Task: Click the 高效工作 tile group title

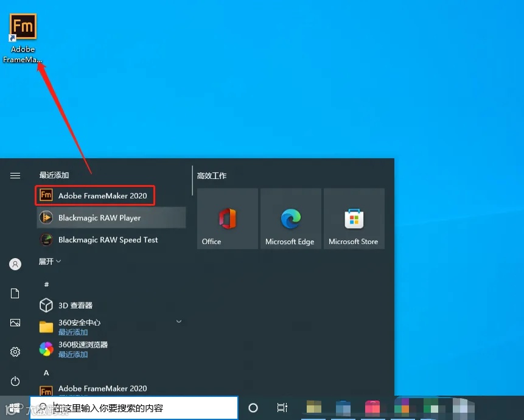Action: pyautogui.click(x=212, y=176)
